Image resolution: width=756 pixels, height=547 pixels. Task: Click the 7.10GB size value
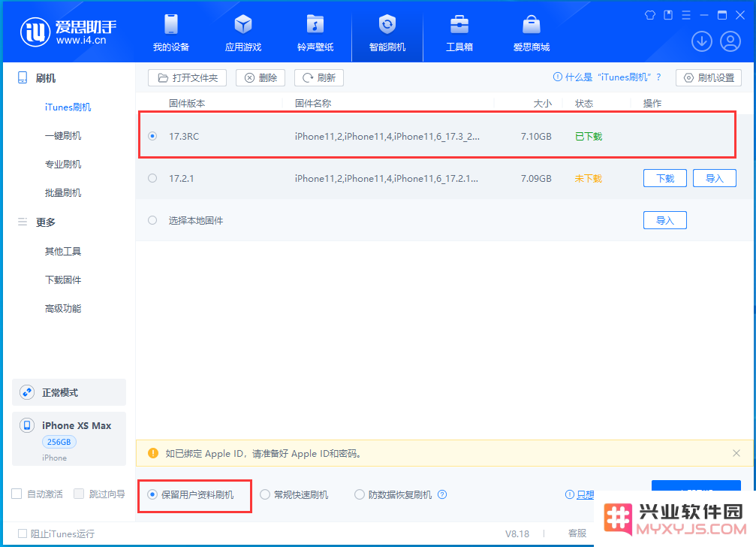(x=536, y=137)
